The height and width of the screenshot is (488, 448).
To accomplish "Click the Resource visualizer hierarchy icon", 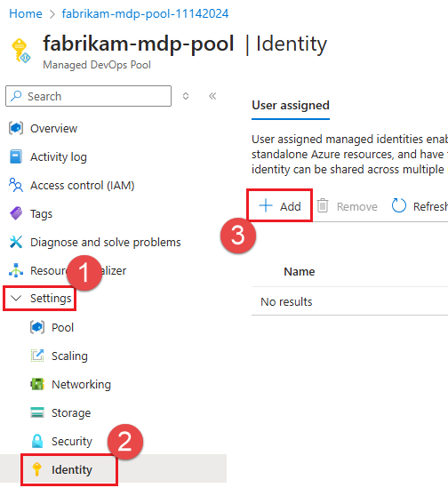I will click(16, 270).
